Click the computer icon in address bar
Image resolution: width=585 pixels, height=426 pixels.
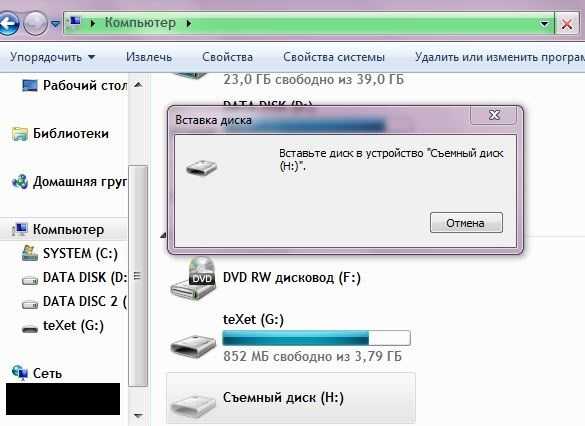(x=75, y=23)
